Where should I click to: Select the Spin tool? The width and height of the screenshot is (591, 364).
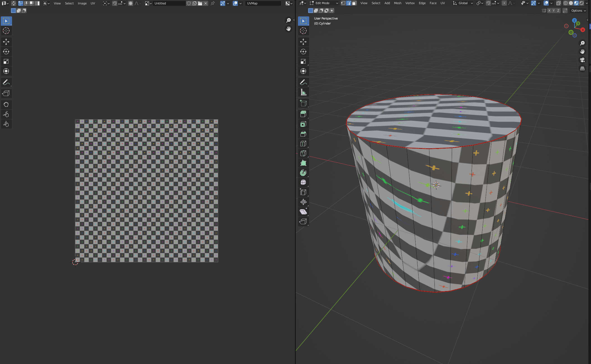tap(303, 173)
